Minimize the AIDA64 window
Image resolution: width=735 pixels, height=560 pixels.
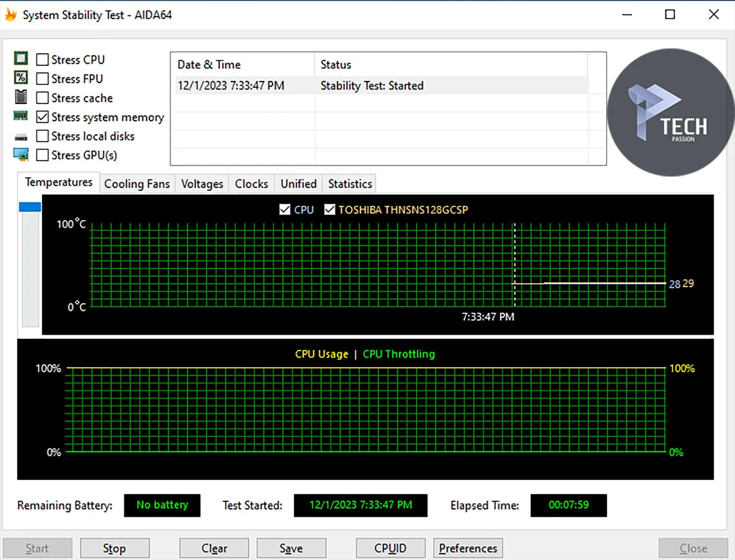627,15
